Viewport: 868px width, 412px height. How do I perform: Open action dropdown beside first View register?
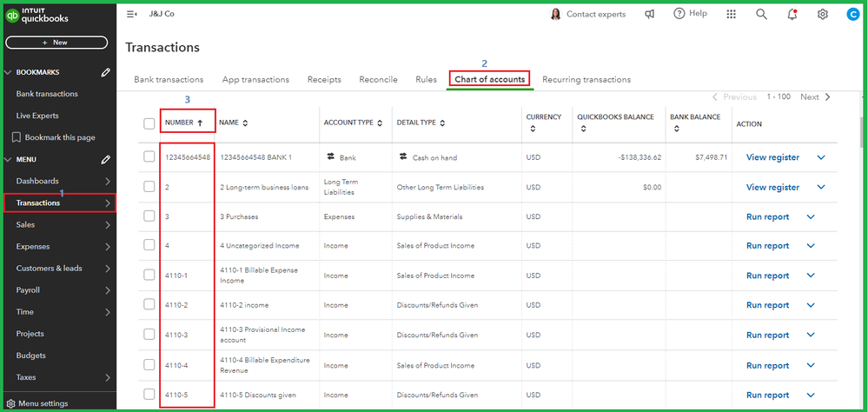coord(821,157)
